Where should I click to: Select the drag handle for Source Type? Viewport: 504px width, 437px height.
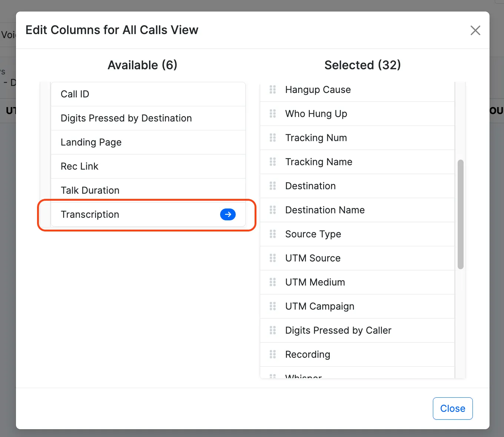[x=273, y=234]
